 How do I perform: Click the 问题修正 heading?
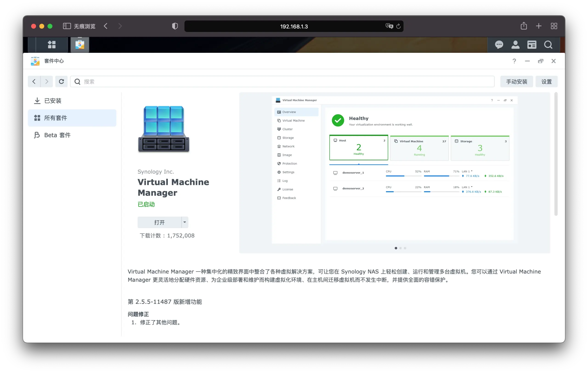click(x=138, y=314)
